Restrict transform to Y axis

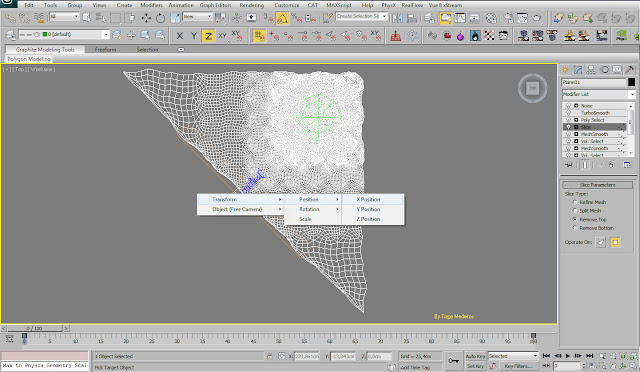point(194,36)
